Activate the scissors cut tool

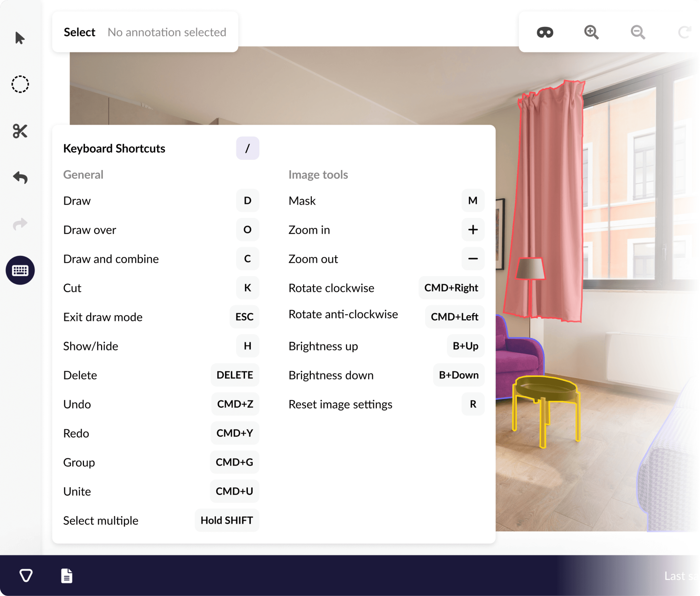pos(20,131)
